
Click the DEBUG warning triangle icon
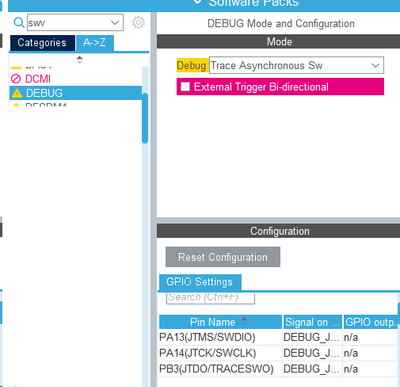[x=17, y=93]
